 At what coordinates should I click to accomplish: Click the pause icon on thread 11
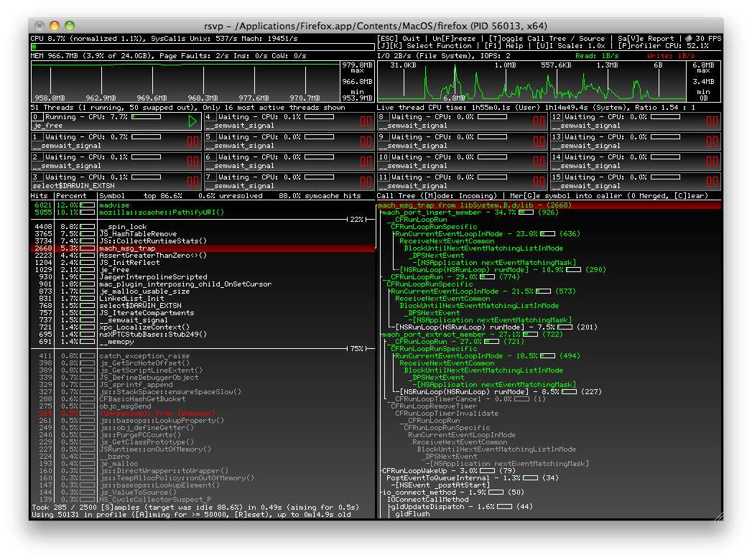[x=539, y=182]
